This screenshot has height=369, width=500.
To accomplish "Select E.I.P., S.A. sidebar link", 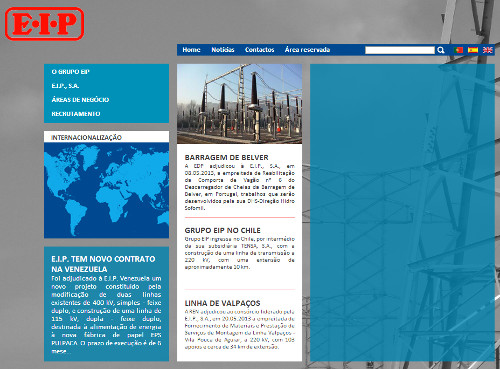I will [65, 86].
